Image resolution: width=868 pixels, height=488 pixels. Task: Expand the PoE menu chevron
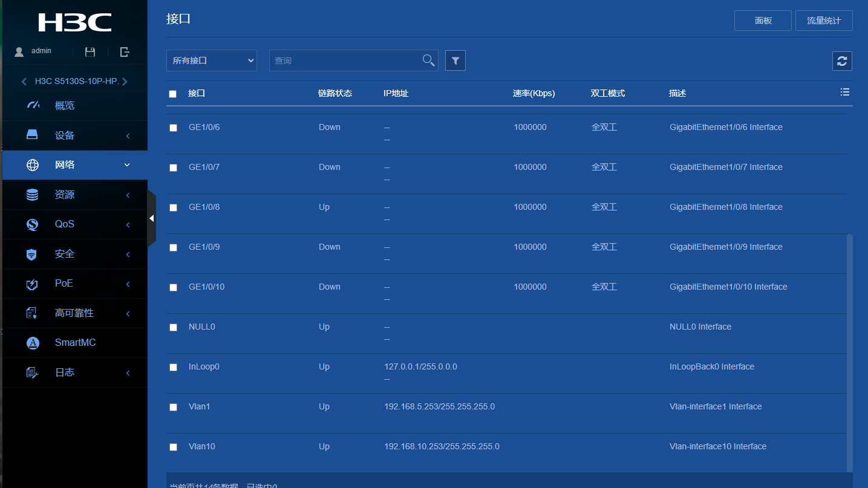[128, 284]
